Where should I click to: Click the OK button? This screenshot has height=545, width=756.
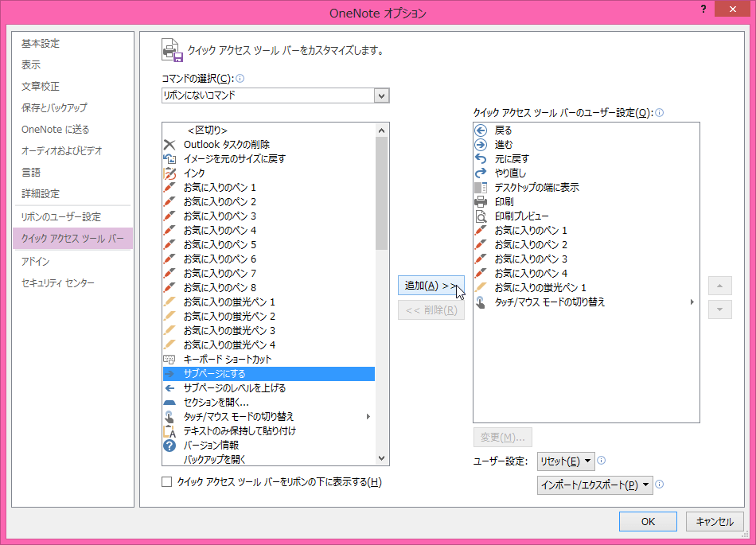[x=648, y=521]
